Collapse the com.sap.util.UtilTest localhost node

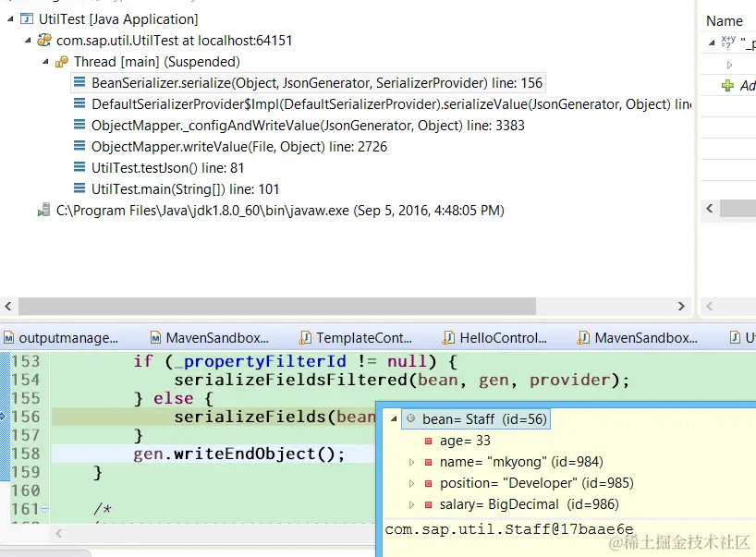click(28, 41)
